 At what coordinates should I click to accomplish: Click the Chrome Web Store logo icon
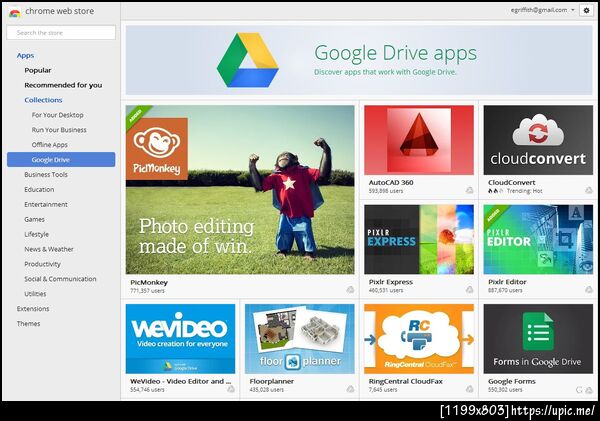pos(15,13)
